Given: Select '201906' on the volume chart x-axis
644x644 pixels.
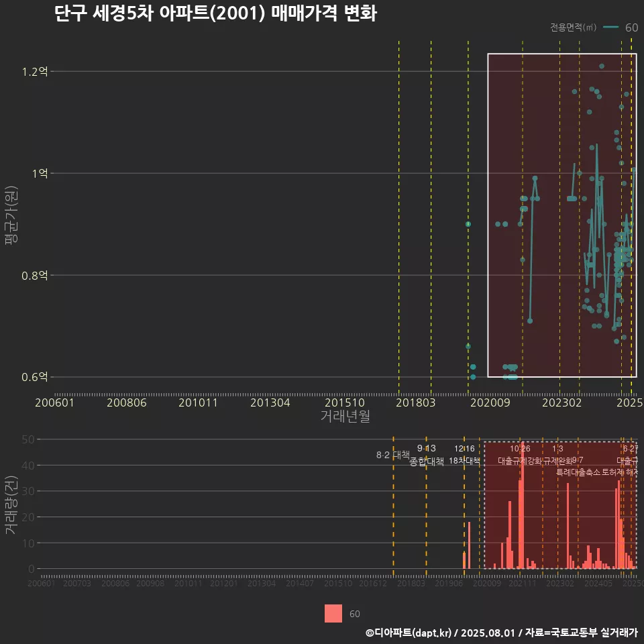Looking at the screenshot, I should (449, 583).
